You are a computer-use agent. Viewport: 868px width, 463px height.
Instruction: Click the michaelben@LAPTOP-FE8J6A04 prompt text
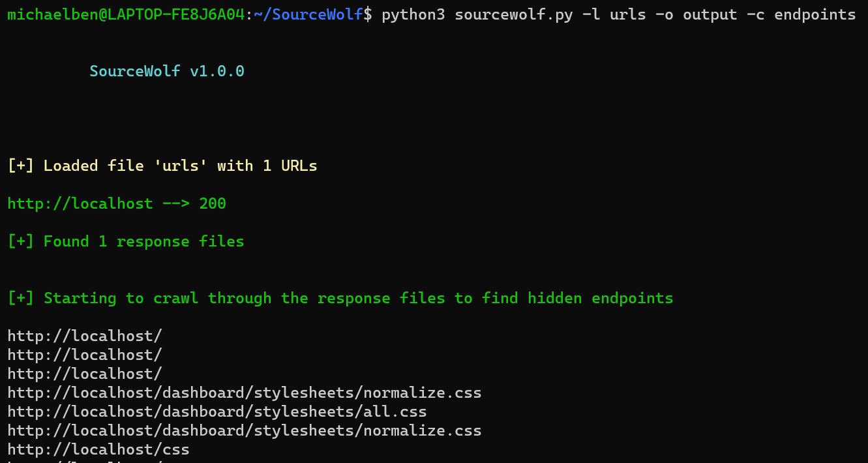tap(126, 14)
